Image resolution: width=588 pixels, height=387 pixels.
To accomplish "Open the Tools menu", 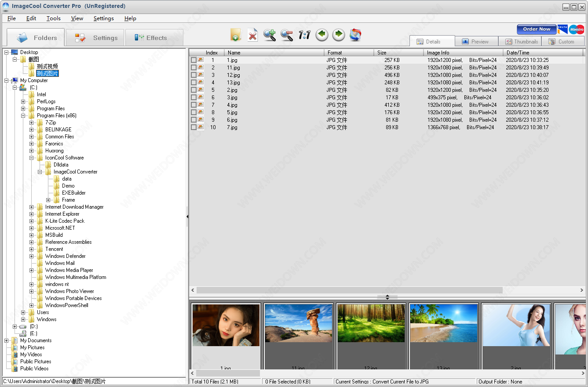I will (54, 18).
